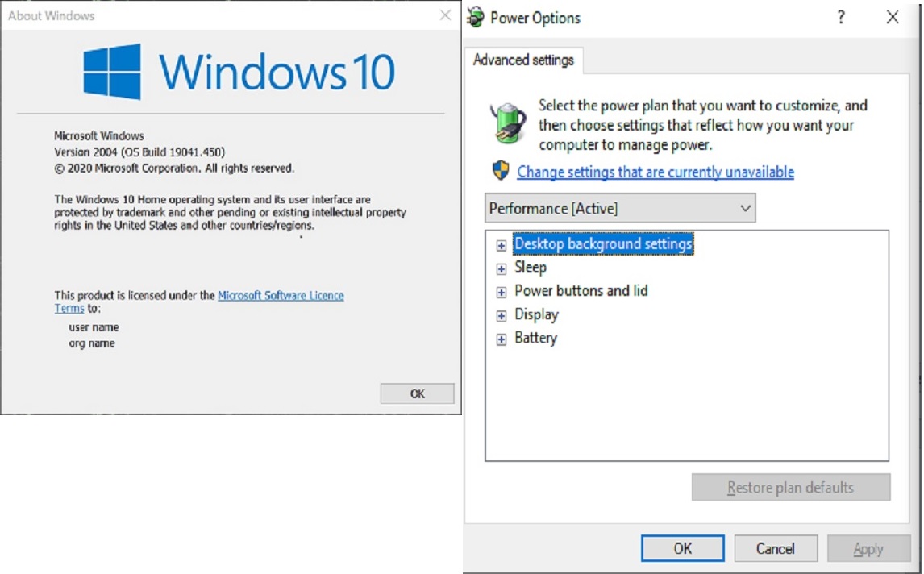Viewport: 924px width, 574px height.
Task: Expand the Desktop background settings node
Action: click(501, 245)
